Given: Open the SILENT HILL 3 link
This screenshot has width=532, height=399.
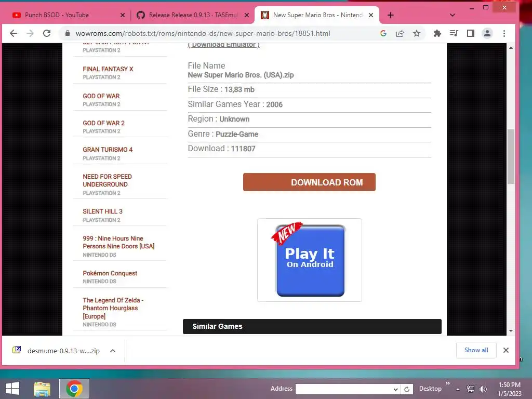Looking at the screenshot, I should pyautogui.click(x=102, y=211).
